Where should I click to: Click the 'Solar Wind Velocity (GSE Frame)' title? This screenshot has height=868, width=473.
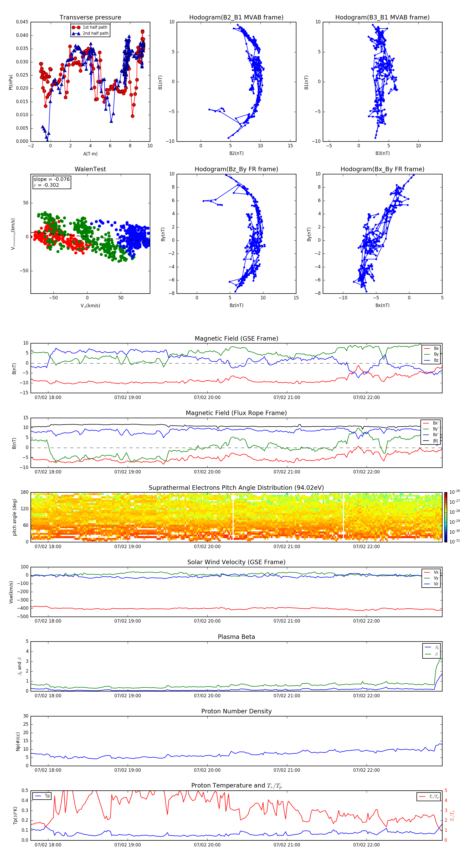(236, 562)
